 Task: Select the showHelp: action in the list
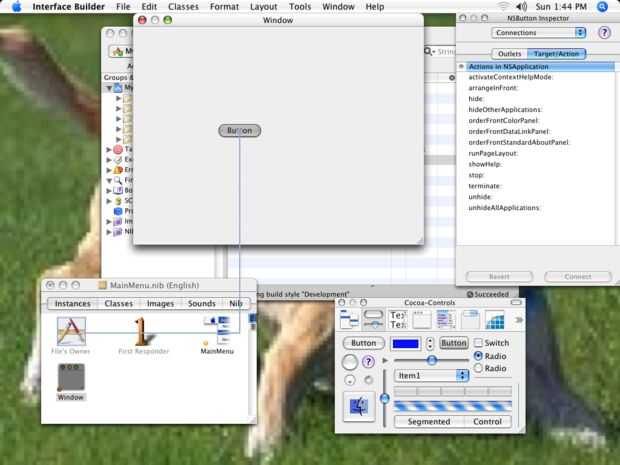click(x=485, y=164)
